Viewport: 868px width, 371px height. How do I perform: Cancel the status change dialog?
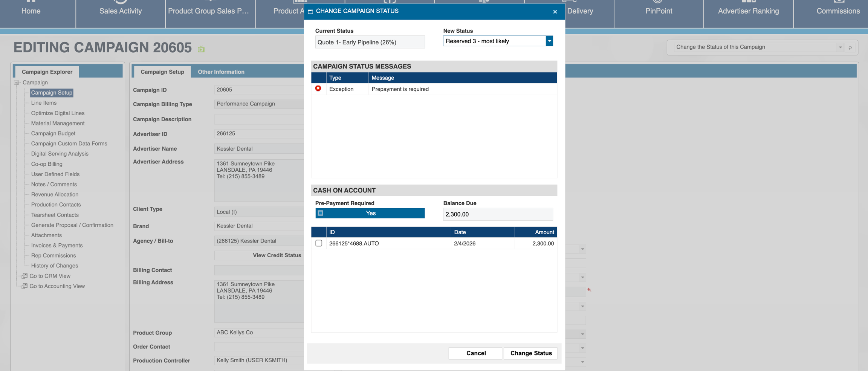click(475, 353)
